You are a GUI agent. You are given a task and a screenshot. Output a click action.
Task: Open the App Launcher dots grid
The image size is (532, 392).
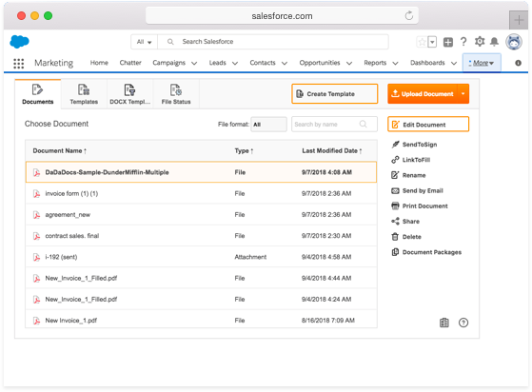point(19,64)
